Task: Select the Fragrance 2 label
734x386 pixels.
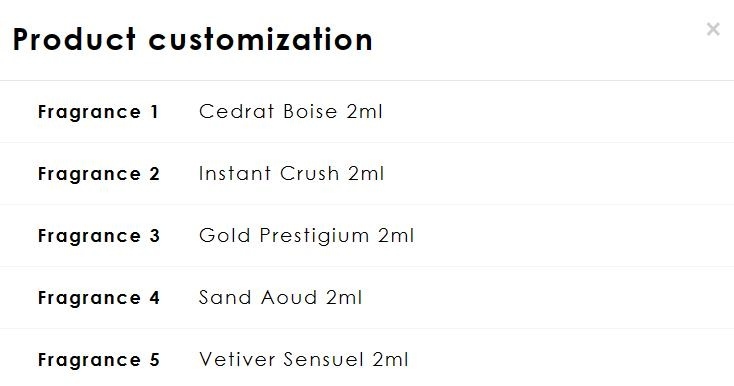Action: coord(99,174)
